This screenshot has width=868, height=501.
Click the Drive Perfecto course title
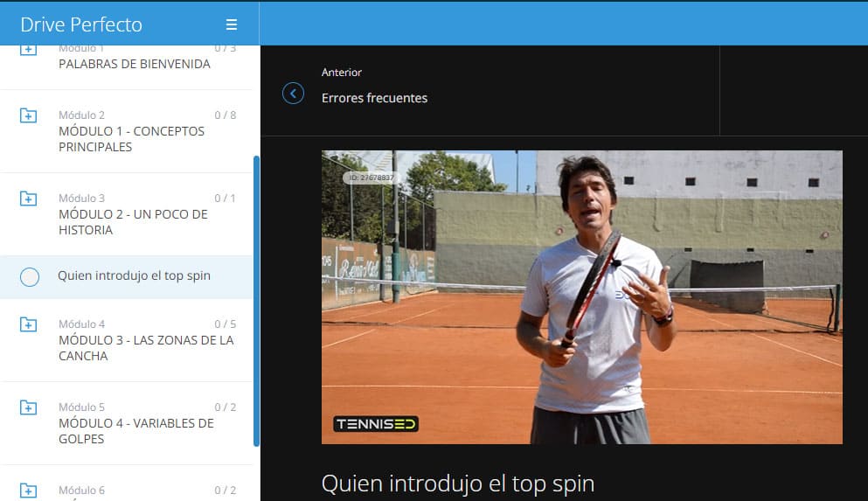81,24
